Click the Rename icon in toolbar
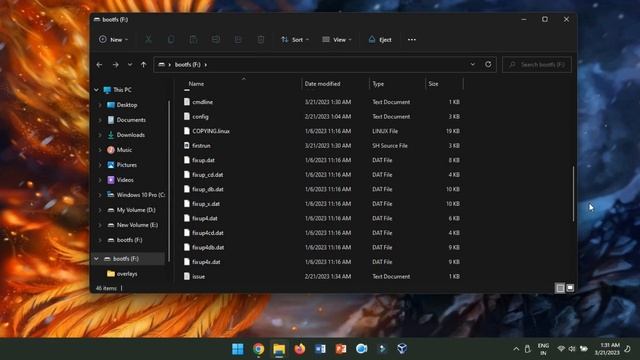The height and width of the screenshot is (360, 640). click(216, 40)
